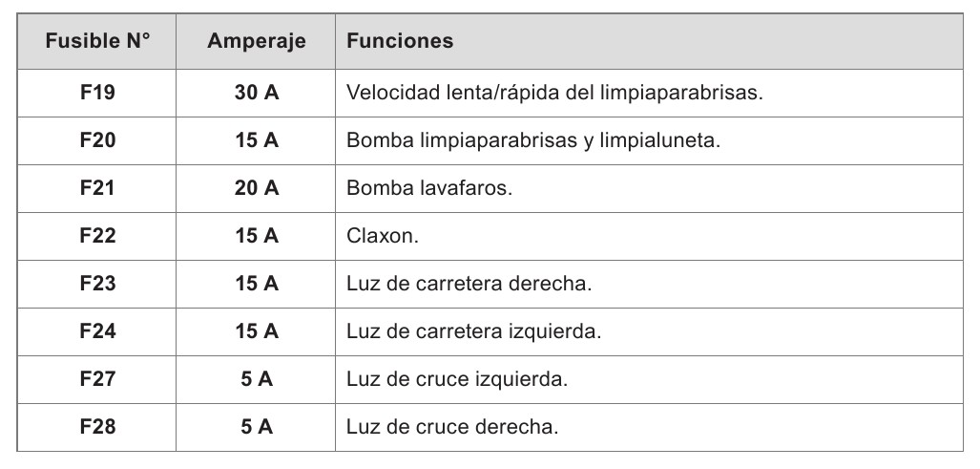Click "Velocidad lenta/rápida del limpiaparabrisas" text
980x469 pixels.
(x=554, y=94)
